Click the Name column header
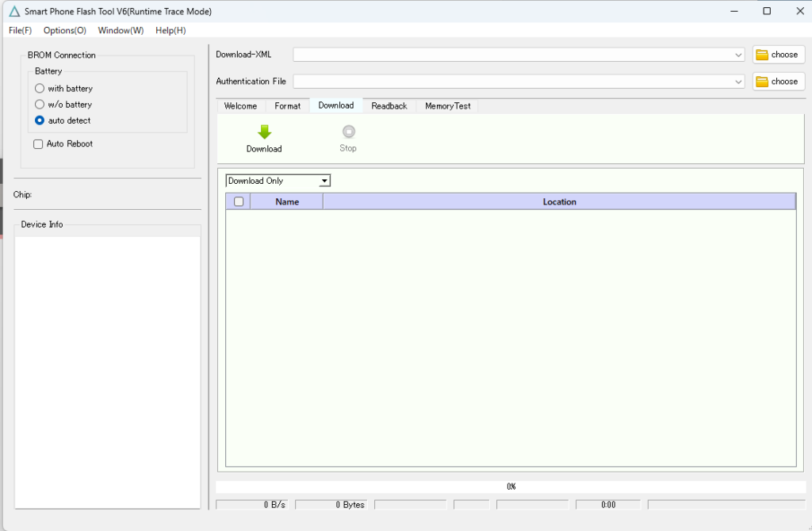The width and height of the screenshot is (812, 531). coord(287,202)
